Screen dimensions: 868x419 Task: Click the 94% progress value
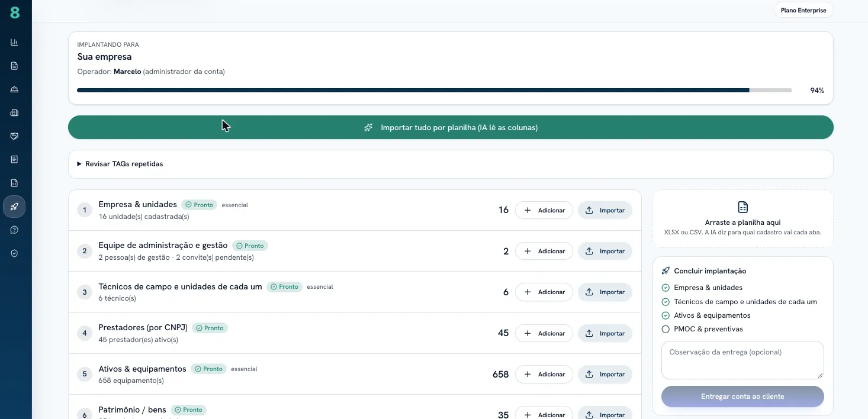[x=817, y=91]
